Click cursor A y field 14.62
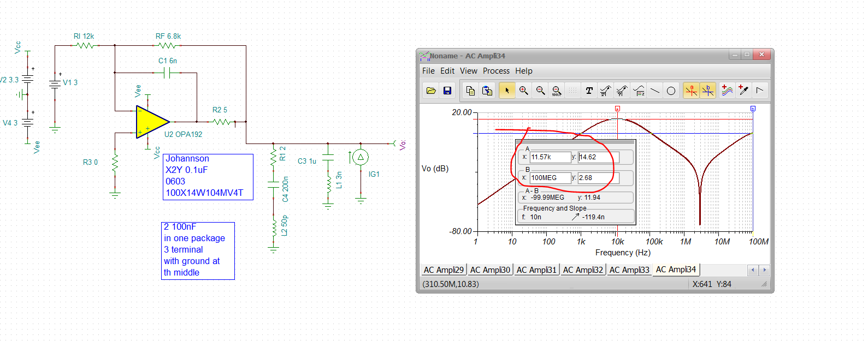This screenshot has width=868, height=341. [599, 157]
